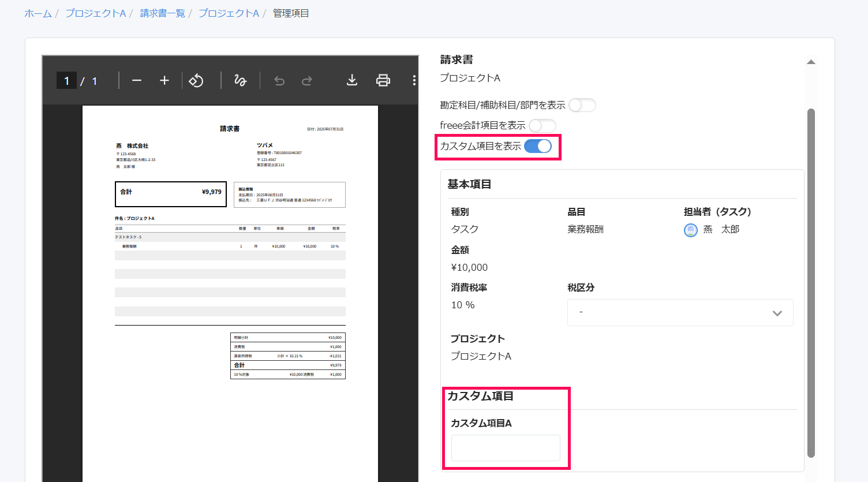Click the page number box in PDF toolbar
Screen dimensions: 868x482
[x=66, y=80]
